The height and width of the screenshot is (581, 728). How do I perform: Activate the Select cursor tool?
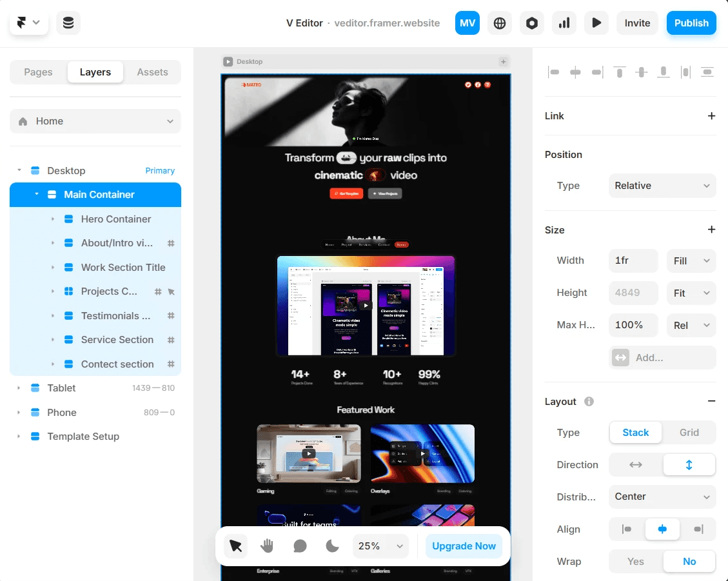[235, 546]
